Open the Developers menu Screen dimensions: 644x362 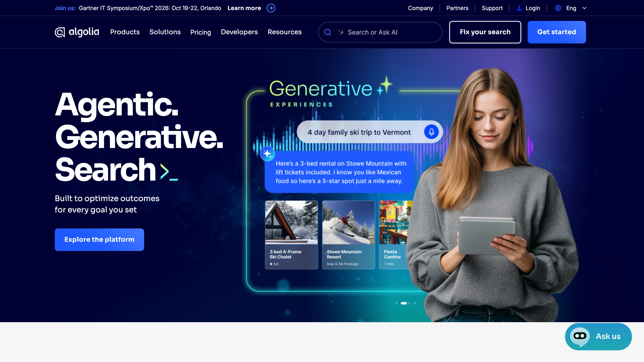[239, 32]
